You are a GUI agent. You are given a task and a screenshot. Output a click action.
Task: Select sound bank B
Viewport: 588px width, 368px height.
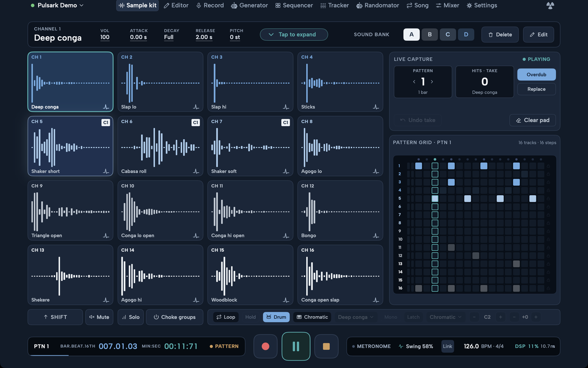click(430, 34)
